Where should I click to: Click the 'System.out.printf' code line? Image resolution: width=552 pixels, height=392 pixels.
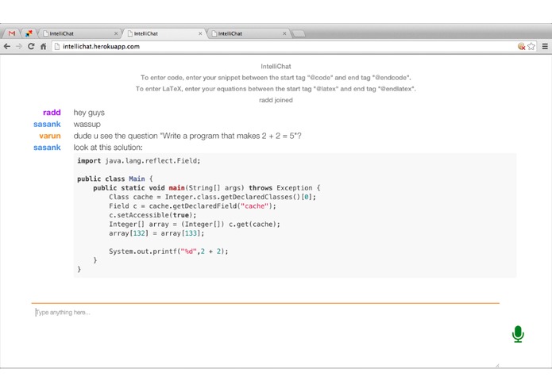168,252
